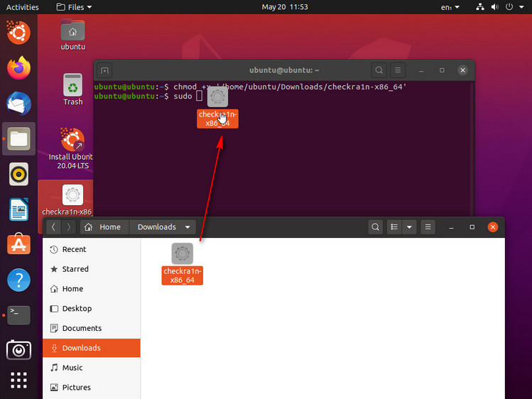This screenshot has height=399, width=532.
Task: Click the Home path button
Action: point(102,227)
